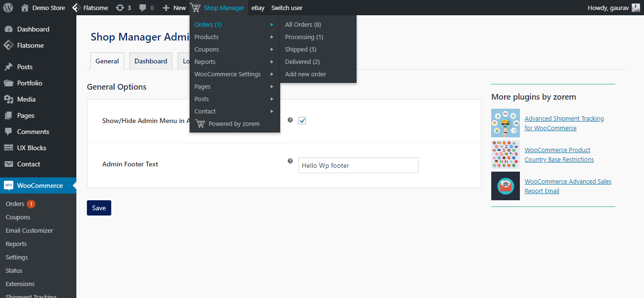Image resolution: width=644 pixels, height=298 pixels.
Task: Expand the Pages submenu arrow in dropdown
Action: (272, 86)
